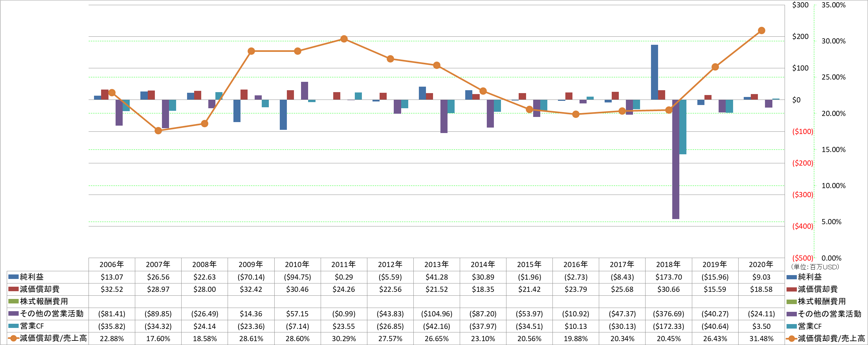
Task: Select the $41.28 net income cell
Action: (436, 277)
